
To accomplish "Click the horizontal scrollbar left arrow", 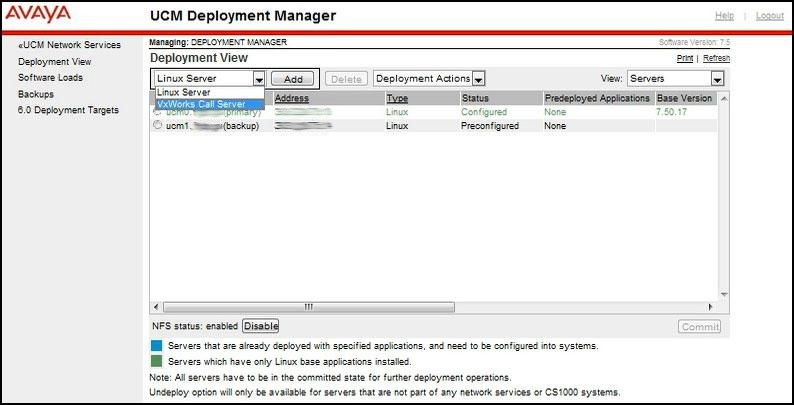I will (x=156, y=307).
